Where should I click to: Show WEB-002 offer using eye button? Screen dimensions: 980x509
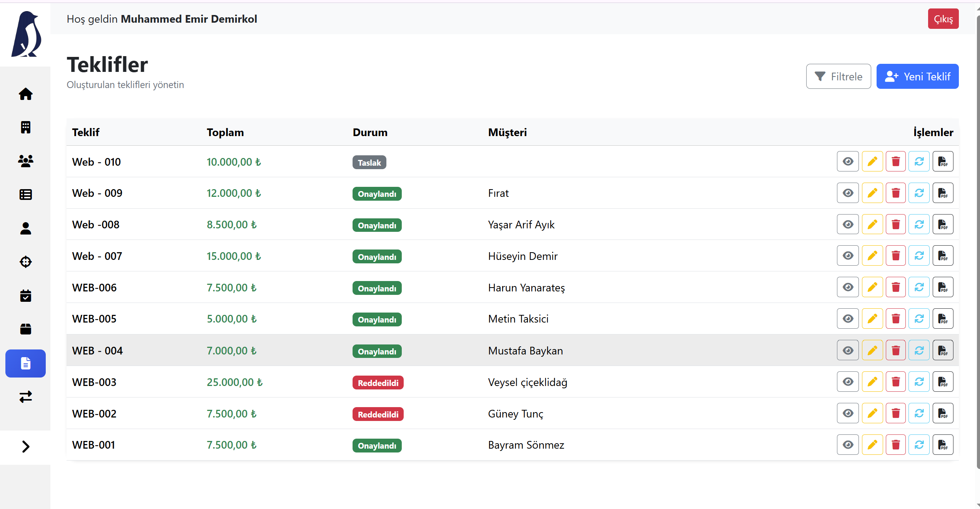point(848,413)
